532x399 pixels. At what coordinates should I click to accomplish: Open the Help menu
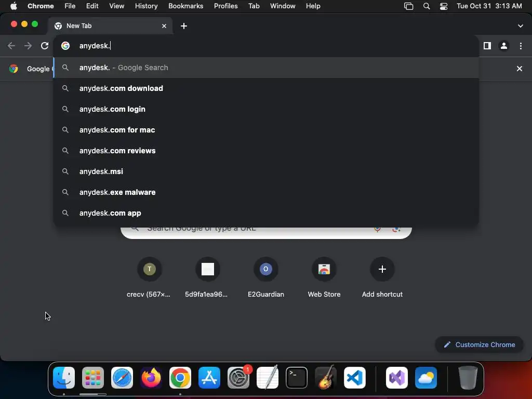(x=313, y=6)
